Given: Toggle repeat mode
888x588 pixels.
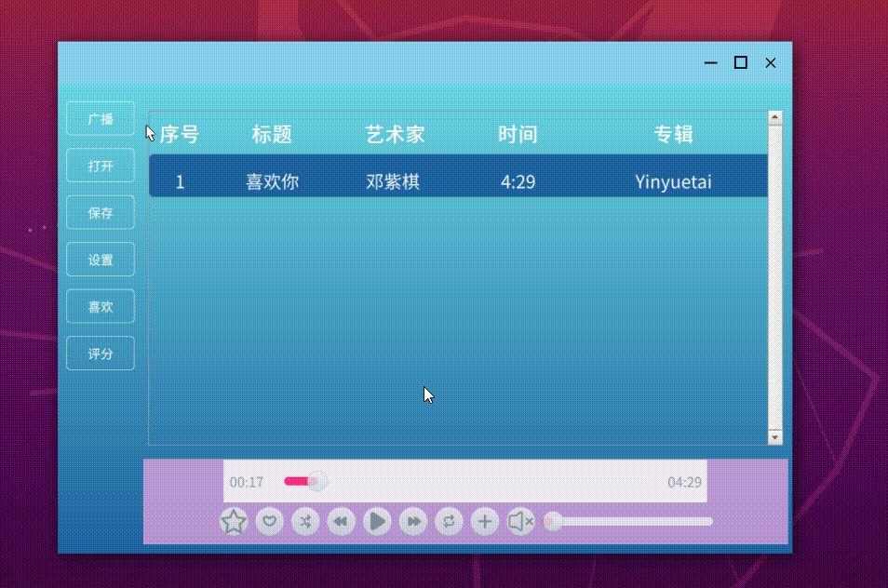Looking at the screenshot, I should pyautogui.click(x=449, y=521).
